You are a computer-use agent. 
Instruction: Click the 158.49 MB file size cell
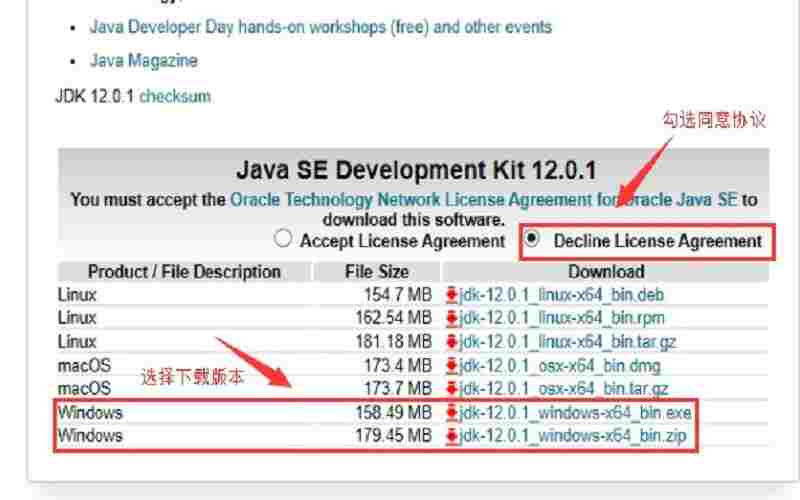(393, 412)
